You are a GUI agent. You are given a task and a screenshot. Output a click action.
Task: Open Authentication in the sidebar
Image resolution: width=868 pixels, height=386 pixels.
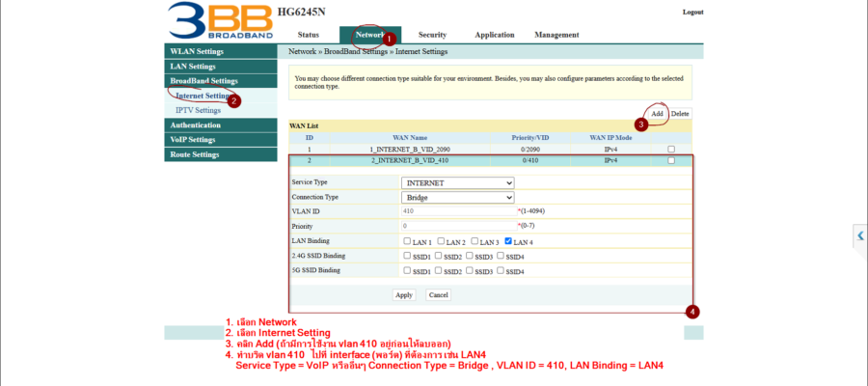[x=220, y=125]
